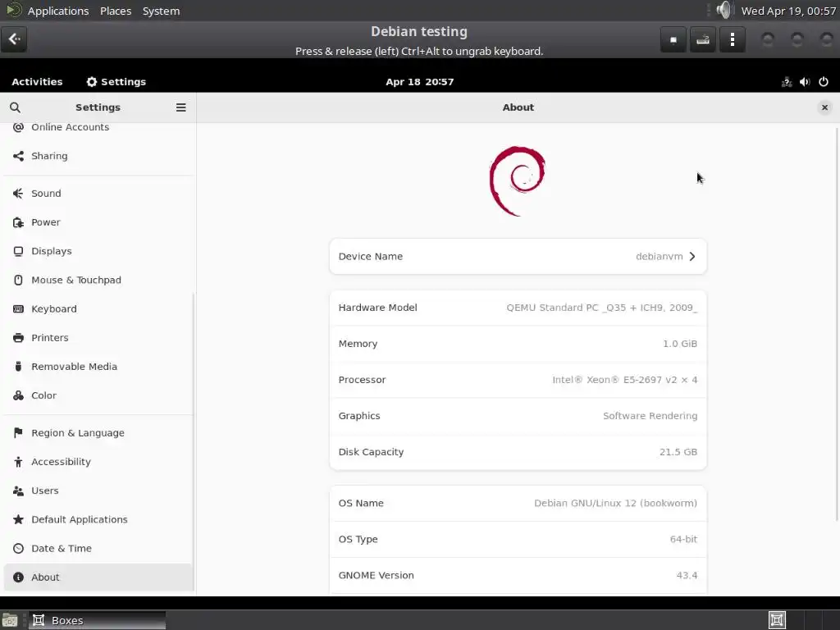Click the Accessibility icon in sidebar
This screenshot has width=840, height=630.
(18, 462)
